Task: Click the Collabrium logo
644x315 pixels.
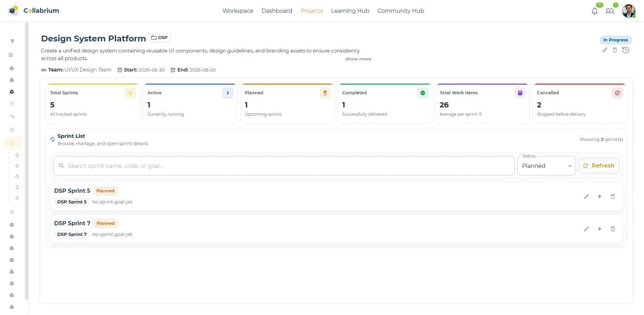Action: (x=33, y=11)
